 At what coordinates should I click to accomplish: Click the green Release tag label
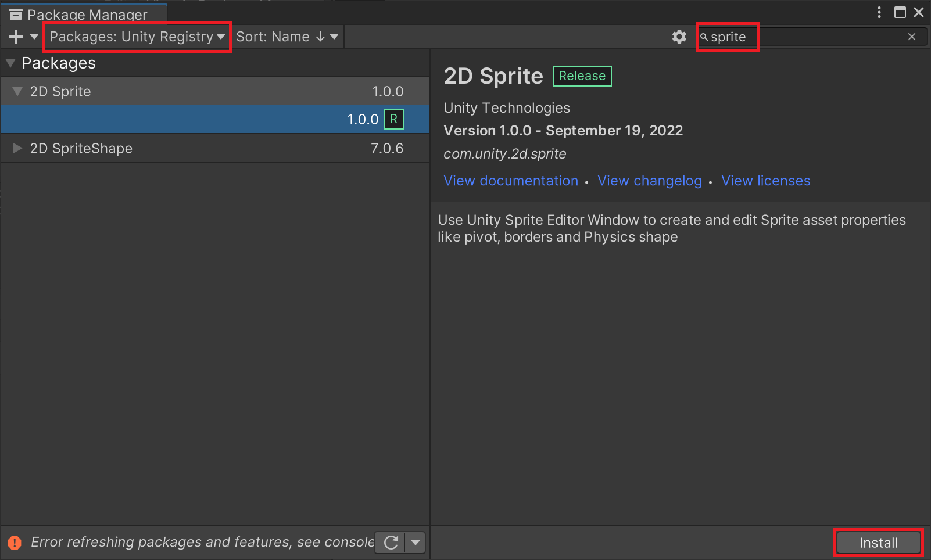point(582,76)
